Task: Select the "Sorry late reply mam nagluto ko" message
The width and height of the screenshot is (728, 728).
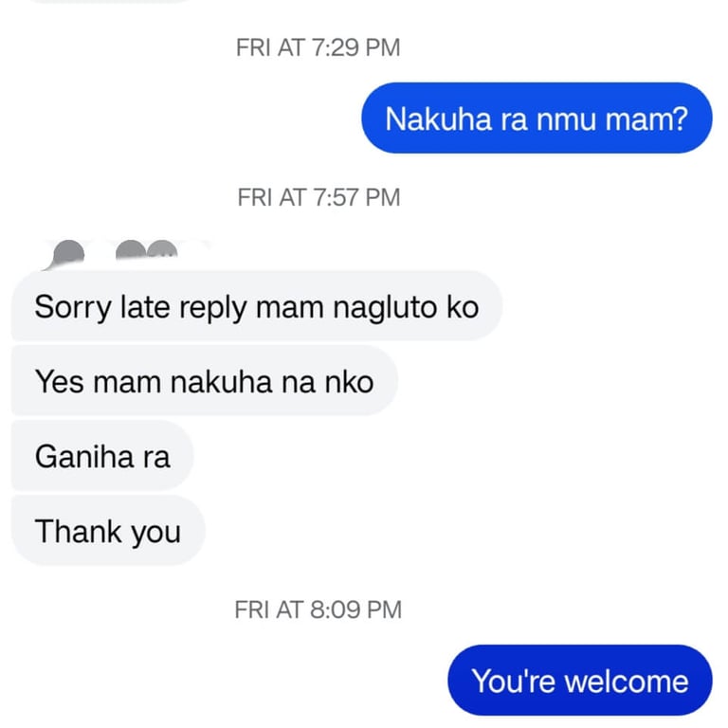Action: [x=256, y=306]
